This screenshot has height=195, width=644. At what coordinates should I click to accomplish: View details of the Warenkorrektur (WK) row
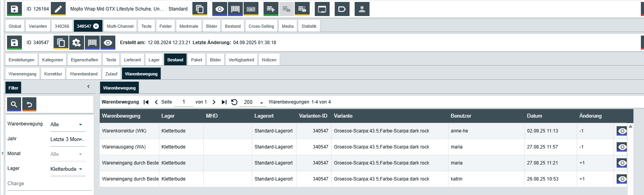(x=622, y=131)
